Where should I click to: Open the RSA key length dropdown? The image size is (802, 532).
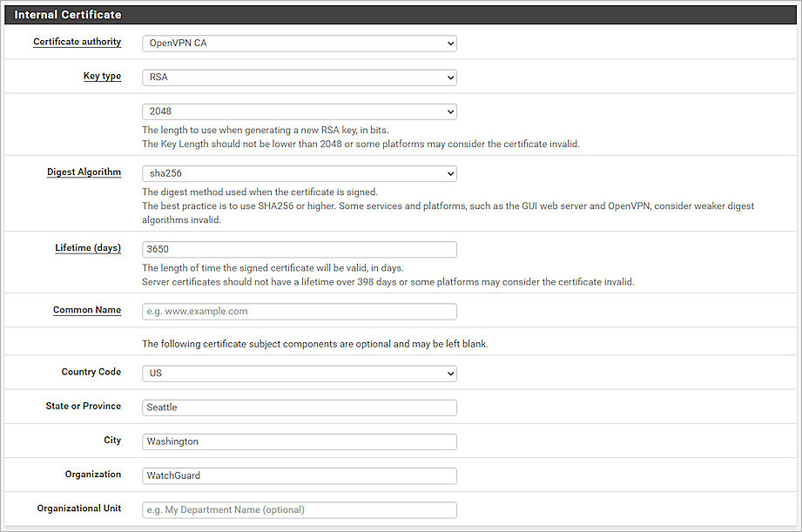299,111
